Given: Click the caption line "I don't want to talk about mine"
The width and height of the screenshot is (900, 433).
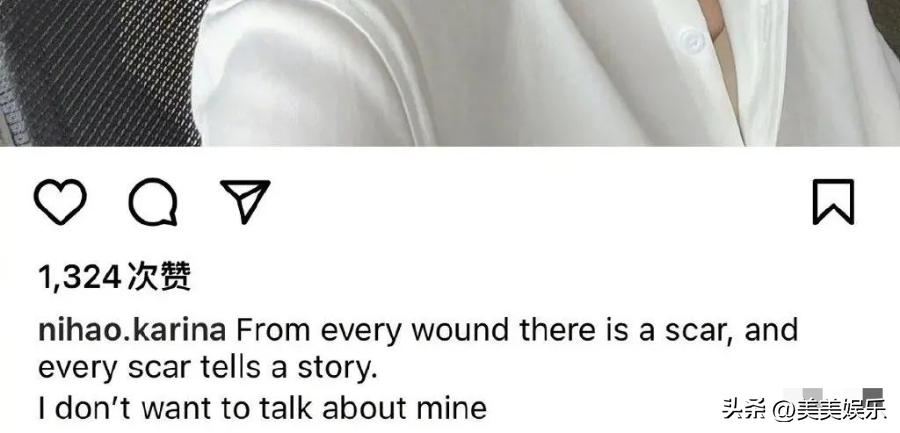Looking at the screenshot, I should (x=262, y=408).
